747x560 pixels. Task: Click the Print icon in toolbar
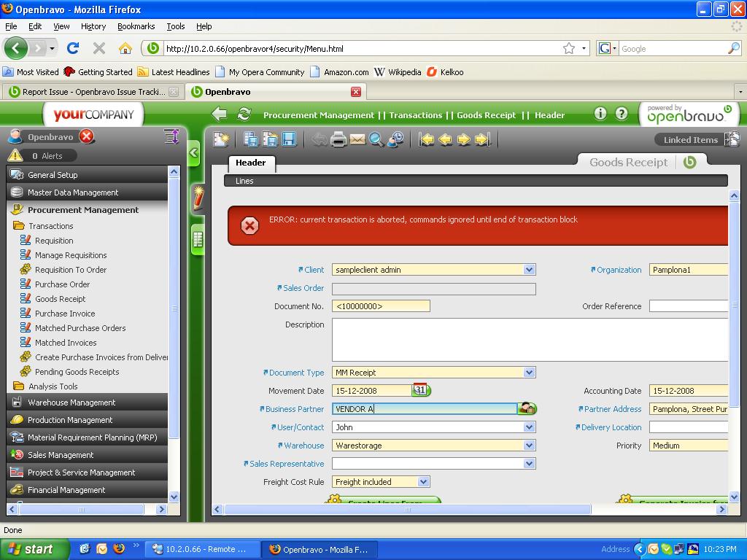click(338, 139)
